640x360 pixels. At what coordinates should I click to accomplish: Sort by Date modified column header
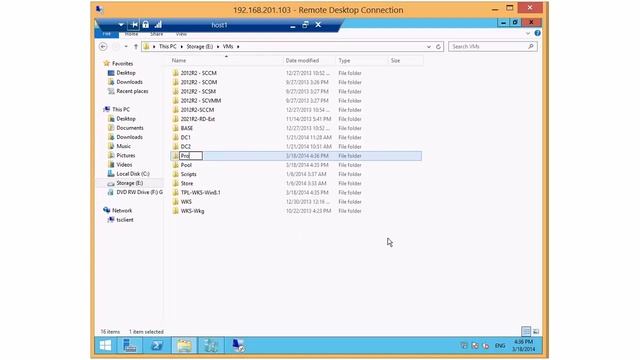302,60
